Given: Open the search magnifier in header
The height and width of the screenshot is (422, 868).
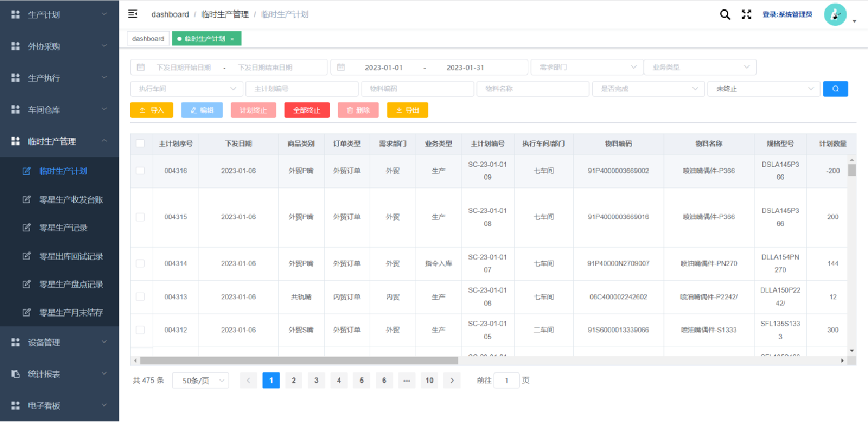Looking at the screenshot, I should [725, 15].
